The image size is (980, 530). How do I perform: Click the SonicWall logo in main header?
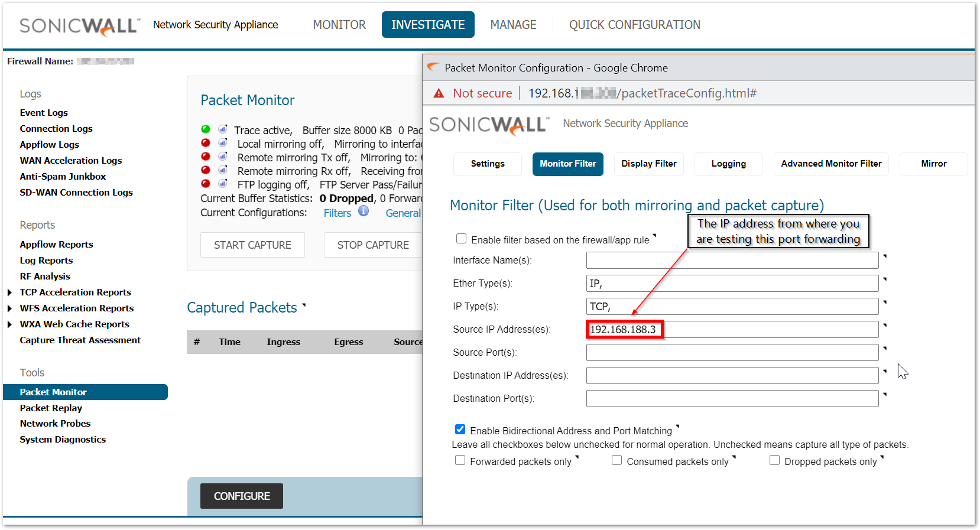80,25
